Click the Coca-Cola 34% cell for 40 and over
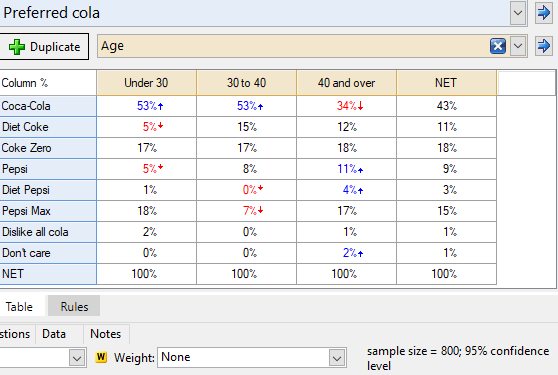The width and height of the screenshot is (558, 375). pos(346,106)
